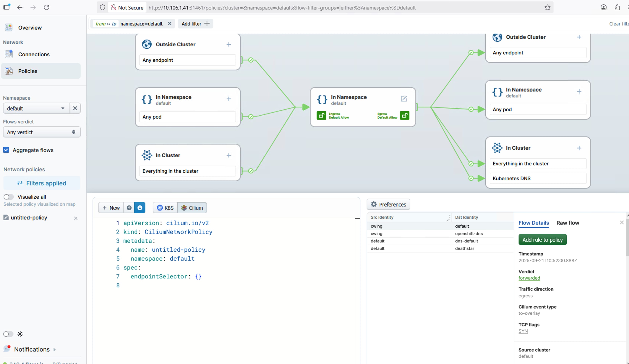This screenshot has width=629, height=364.
Task: Open the Preferences button
Action: [388, 204]
